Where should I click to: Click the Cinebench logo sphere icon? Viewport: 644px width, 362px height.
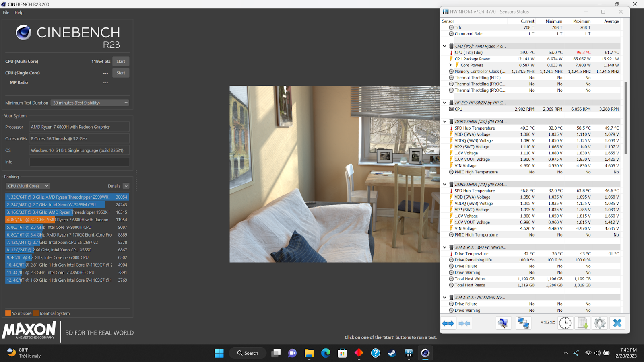(x=23, y=32)
